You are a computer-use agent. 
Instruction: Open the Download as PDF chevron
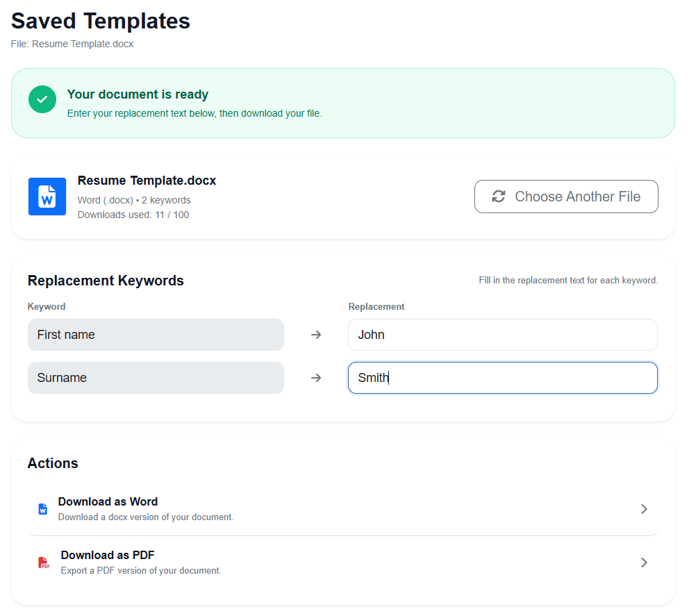pyautogui.click(x=644, y=563)
